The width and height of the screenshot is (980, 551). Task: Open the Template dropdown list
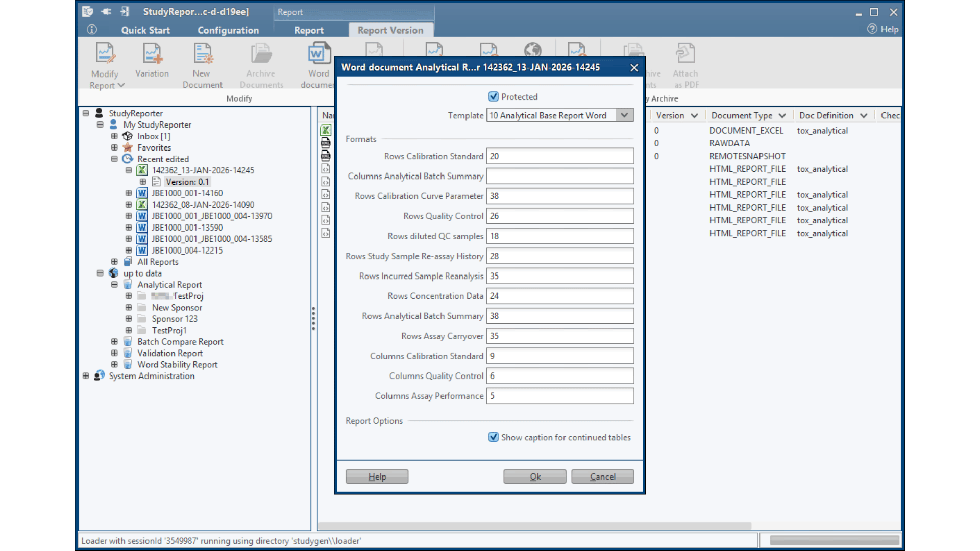click(624, 115)
